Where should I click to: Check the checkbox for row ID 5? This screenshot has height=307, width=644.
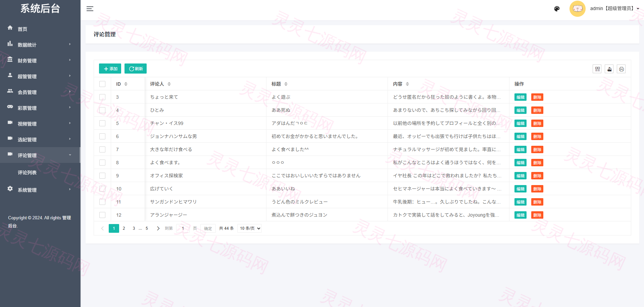[102, 123]
